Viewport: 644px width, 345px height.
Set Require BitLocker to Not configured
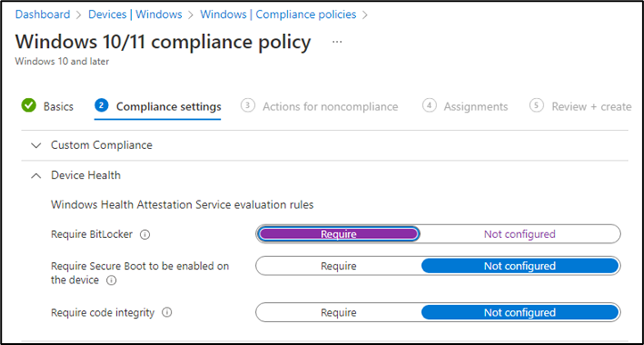[x=519, y=234]
